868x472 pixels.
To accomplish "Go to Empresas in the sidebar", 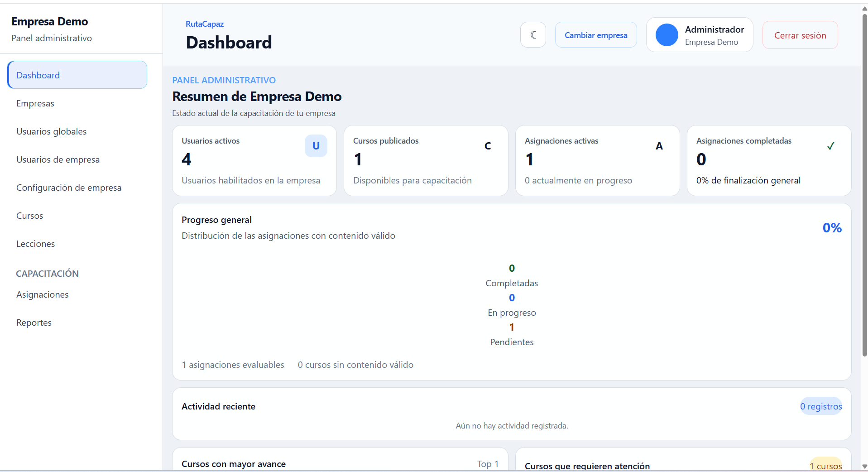I will coord(77,103).
